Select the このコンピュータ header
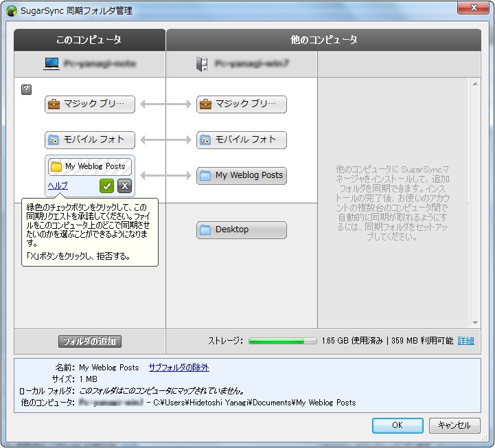The height and width of the screenshot is (448, 495). click(x=89, y=40)
